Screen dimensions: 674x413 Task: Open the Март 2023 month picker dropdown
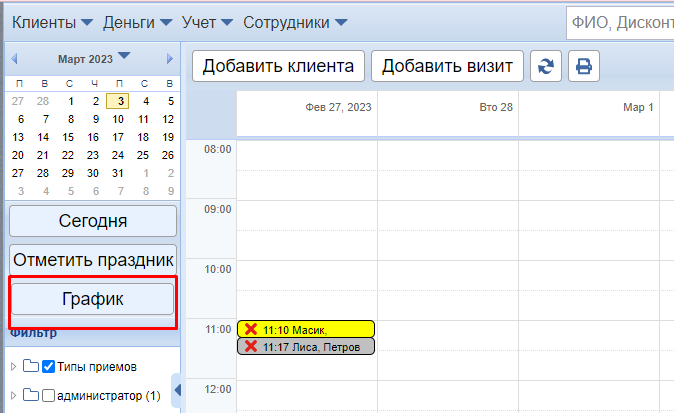[124, 56]
